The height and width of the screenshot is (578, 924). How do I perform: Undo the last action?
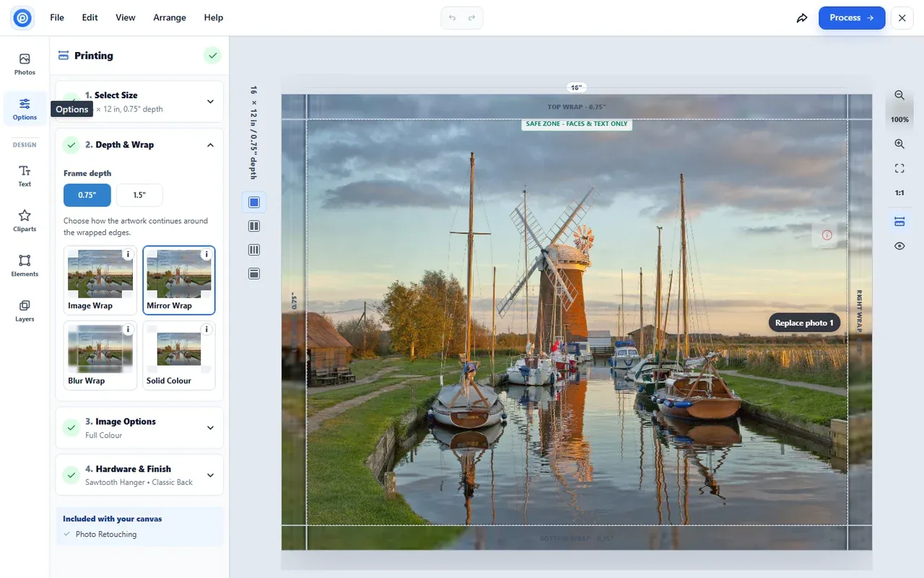click(x=452, y=18)
